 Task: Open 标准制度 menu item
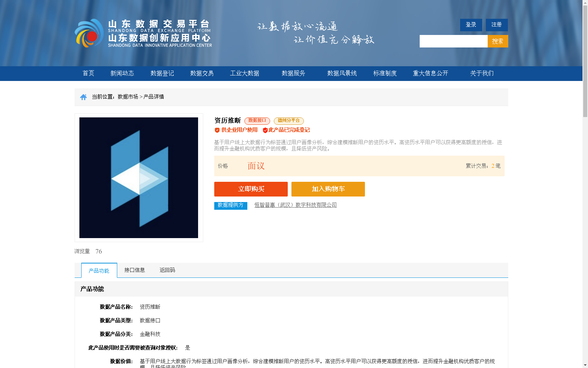385,73
